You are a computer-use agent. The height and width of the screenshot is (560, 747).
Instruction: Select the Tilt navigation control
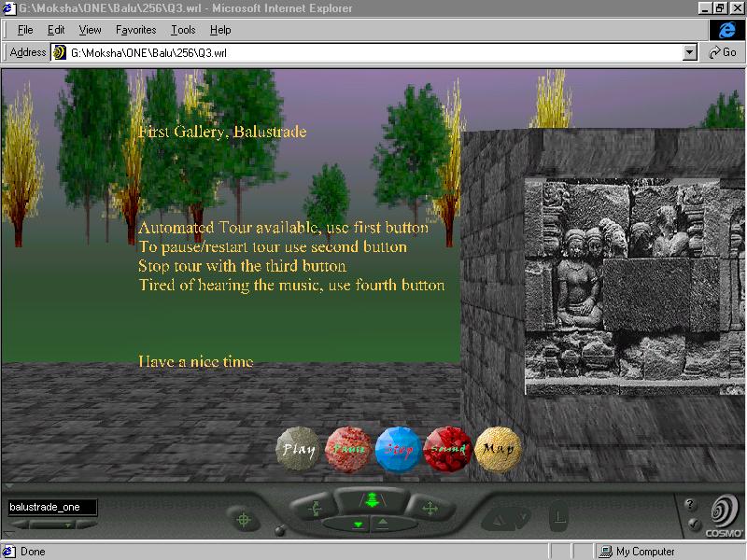[314, 509]
